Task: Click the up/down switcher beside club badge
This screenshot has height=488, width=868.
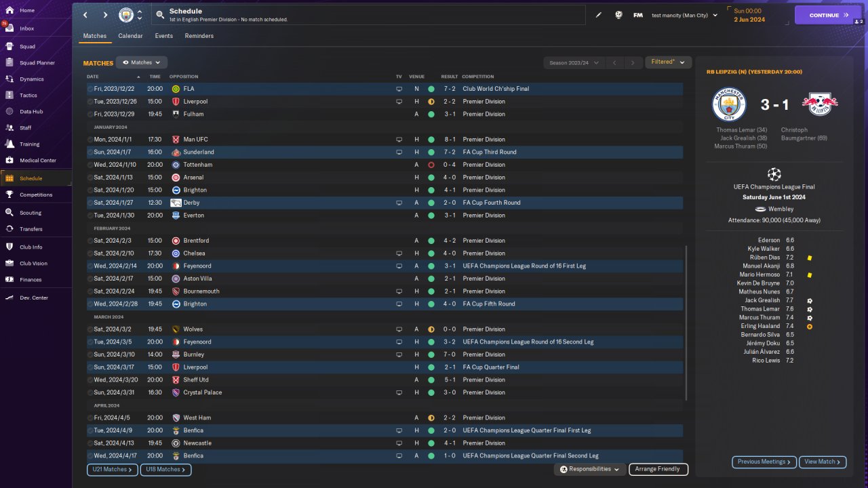Action: tap(140, 15)
